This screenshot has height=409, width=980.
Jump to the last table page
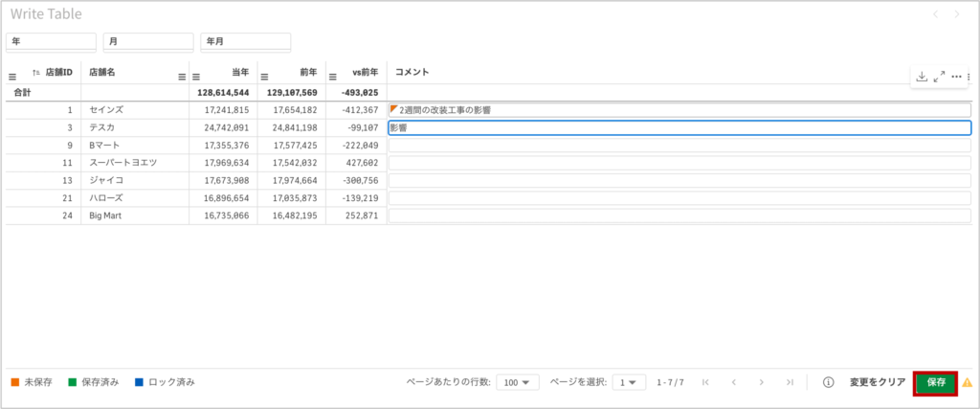click(790, 382)
